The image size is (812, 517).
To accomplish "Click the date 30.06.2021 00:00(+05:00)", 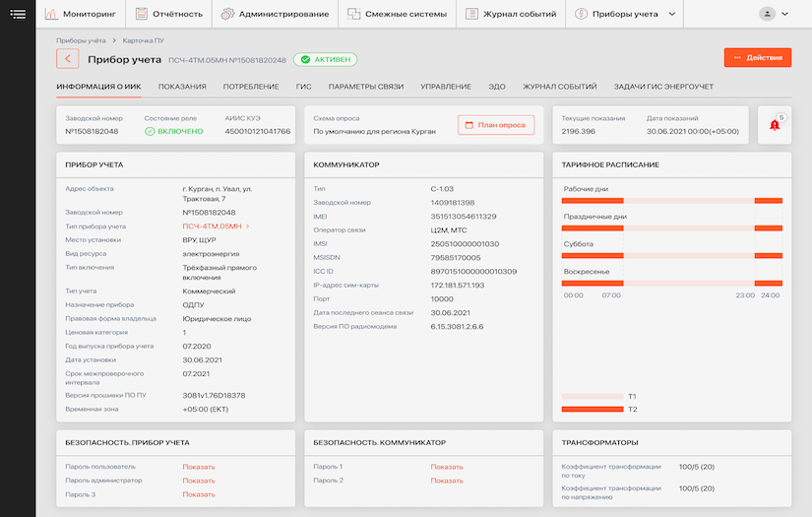I will [693, 131].
